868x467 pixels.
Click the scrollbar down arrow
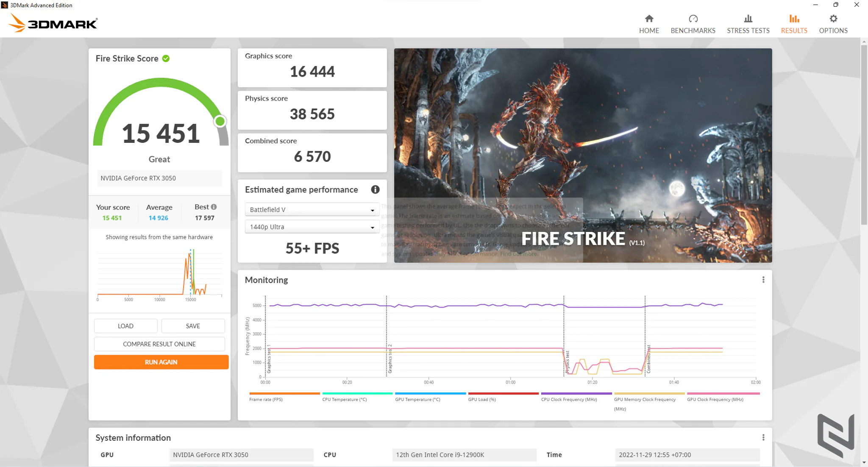click(864, 462)
